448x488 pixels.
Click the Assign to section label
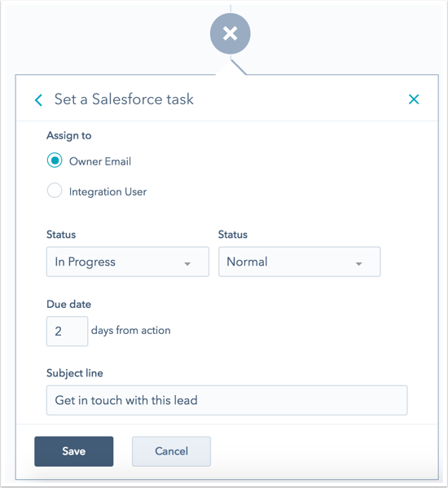tap(69, 136)
